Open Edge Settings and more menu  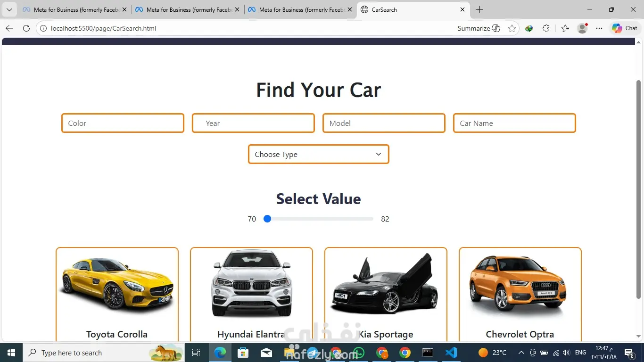tap(599, 28)
